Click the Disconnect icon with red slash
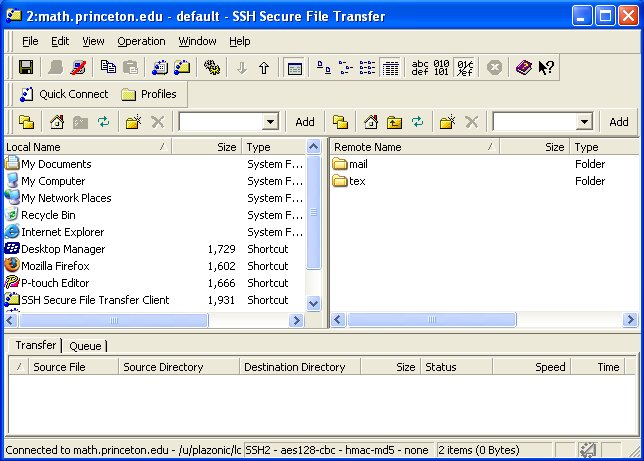Viewport: 644px width, 461px height. coord(78,67)
